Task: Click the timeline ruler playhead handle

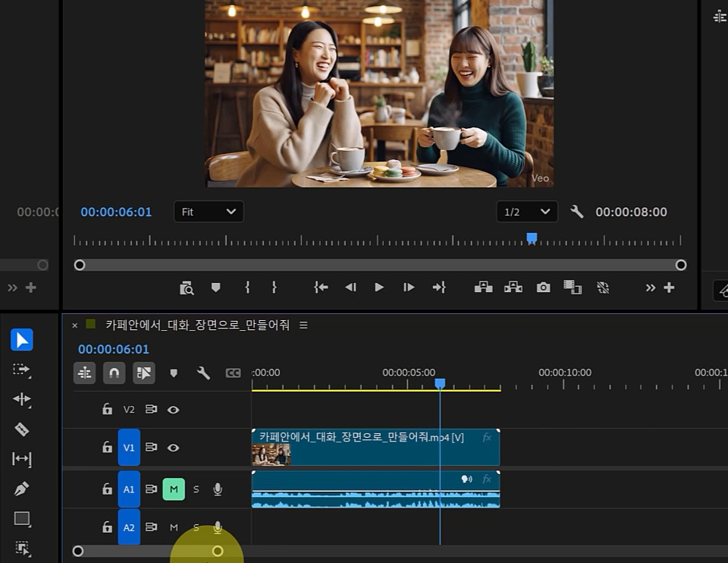Action: pos(440,383)
